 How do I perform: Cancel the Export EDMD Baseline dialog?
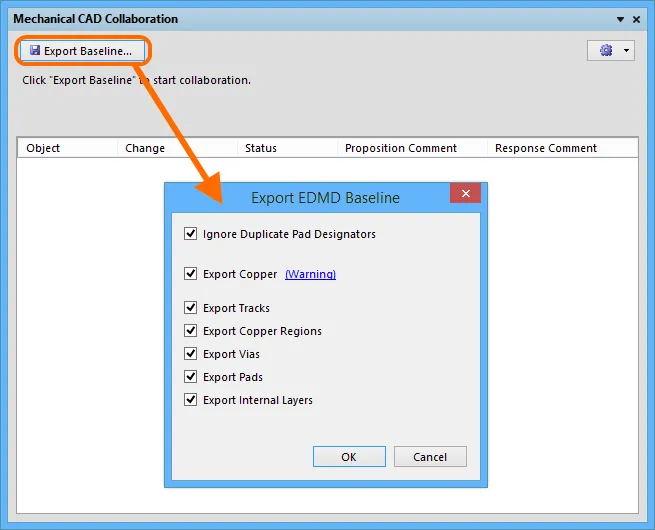coord(430,456)
